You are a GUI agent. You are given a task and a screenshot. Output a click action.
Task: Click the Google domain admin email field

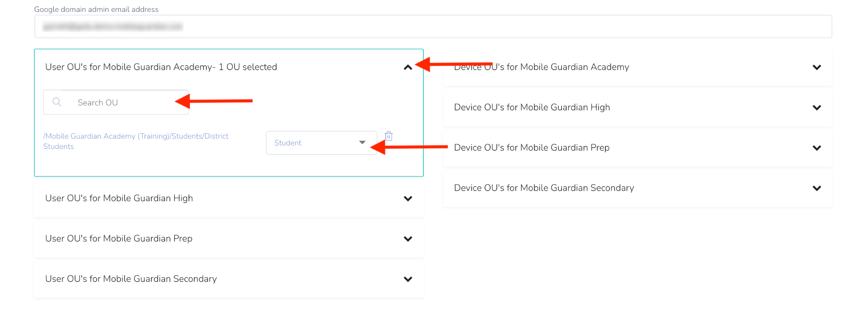pyautogui.click(x=433, y=27)
